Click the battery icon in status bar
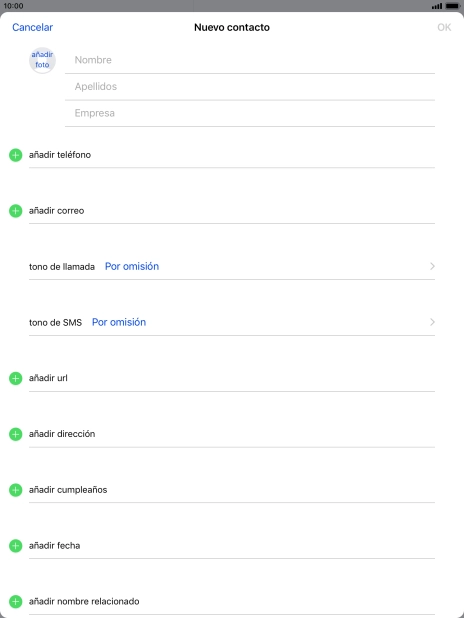This screenshot has height=618, width=464. pos(453,6)
